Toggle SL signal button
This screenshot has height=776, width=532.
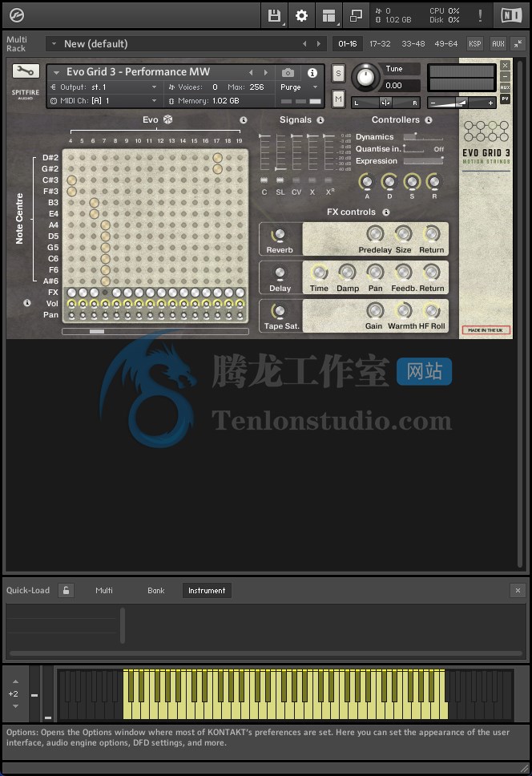click(280, 180)
